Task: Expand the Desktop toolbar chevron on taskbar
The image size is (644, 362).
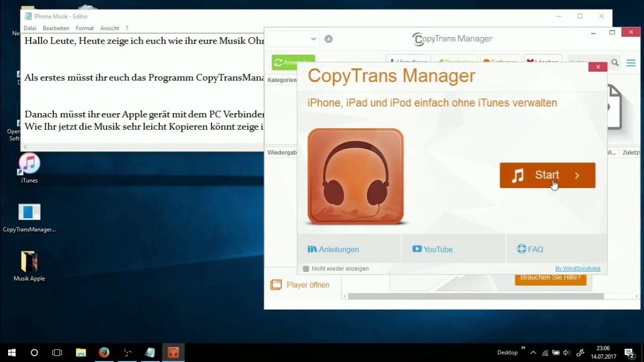Action: point(523,347)
